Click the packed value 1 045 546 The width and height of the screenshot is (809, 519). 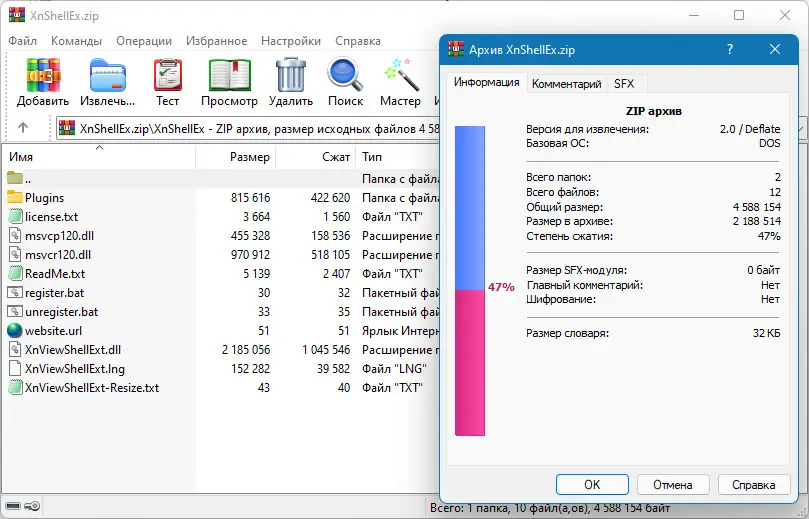[x=326, y=350]
